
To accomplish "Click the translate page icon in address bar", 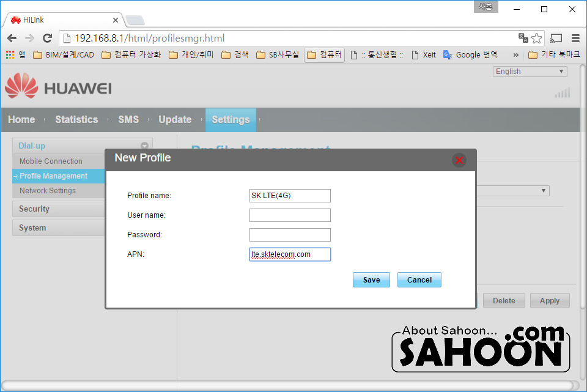I will coord(523,38).
